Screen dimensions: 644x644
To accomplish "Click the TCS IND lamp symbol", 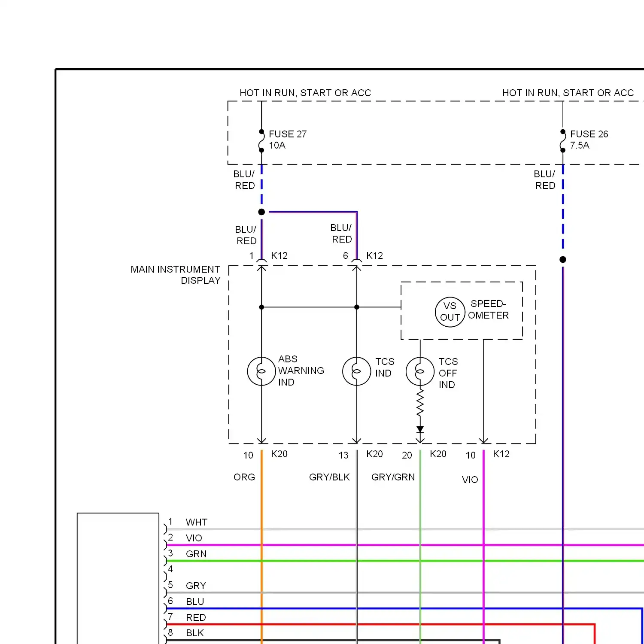I will [356, 371].
